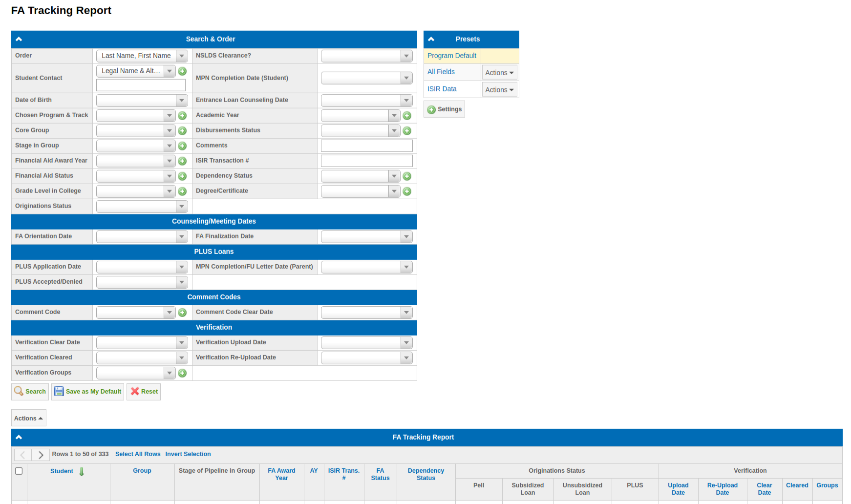Screen dimensions: 851x504
Task: Open presets Settings
Action: [444, 109]
